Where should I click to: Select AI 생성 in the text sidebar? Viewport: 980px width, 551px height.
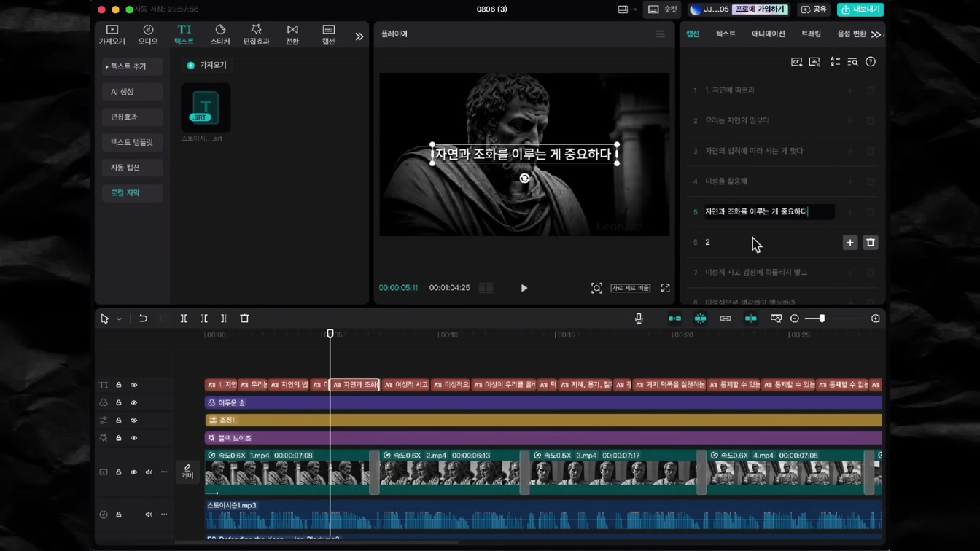pyautogui.click(x=132, y=92)
